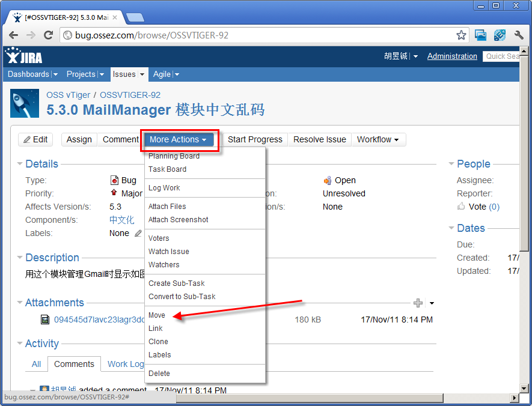Click the browser Forward arrow
Screen dimensions: 532x406
coord(31,35)
